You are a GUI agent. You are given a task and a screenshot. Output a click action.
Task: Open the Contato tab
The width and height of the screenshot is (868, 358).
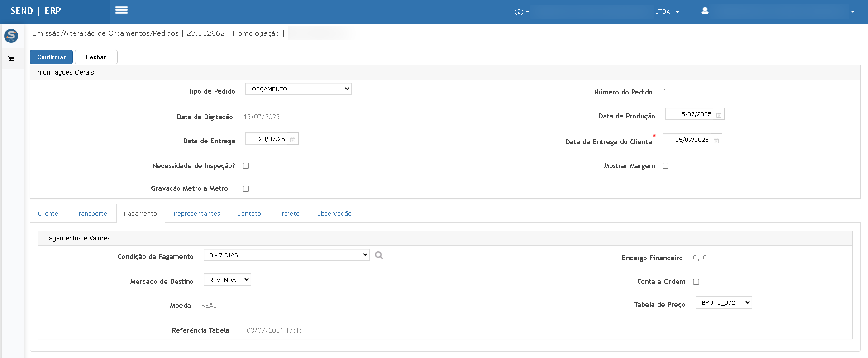pos(249,214)
